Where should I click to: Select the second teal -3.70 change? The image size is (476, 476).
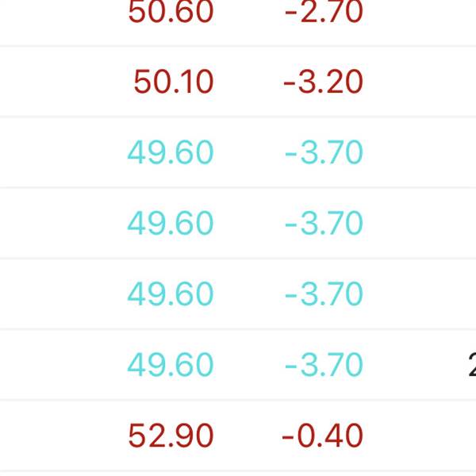coord(324,223)
